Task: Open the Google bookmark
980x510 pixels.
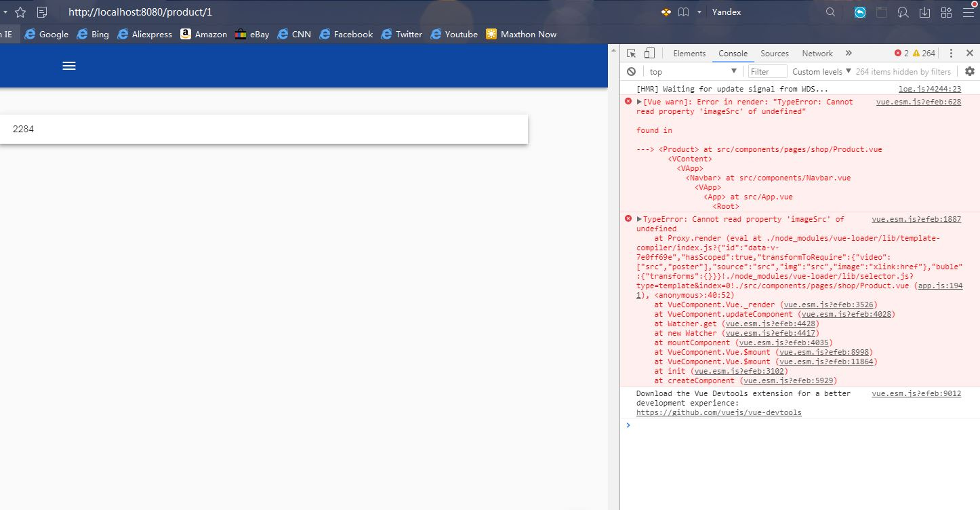Action: pos(46,34)
